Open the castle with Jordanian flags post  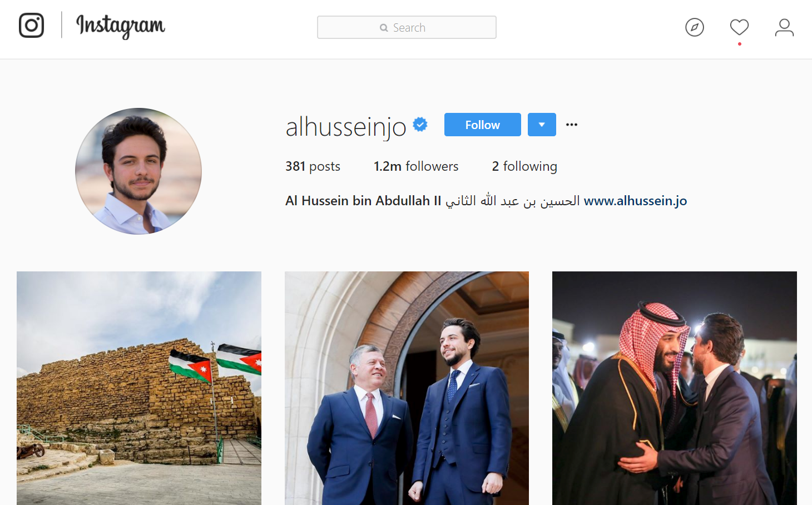click(x=139, y=388)
